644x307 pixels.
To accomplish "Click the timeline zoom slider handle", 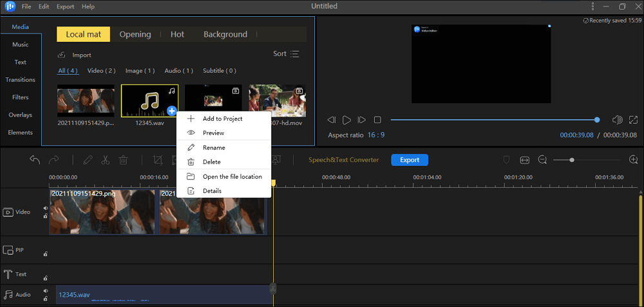I will pos(572,160).
